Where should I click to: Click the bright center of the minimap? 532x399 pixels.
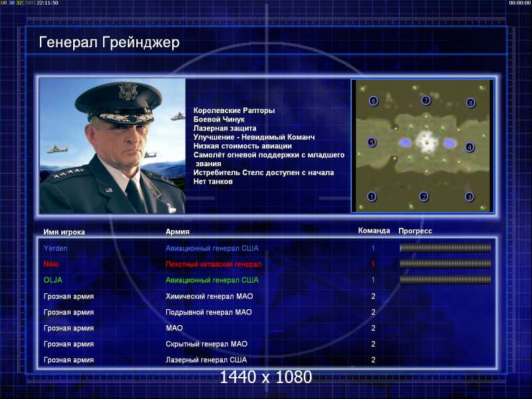[426, 142]
